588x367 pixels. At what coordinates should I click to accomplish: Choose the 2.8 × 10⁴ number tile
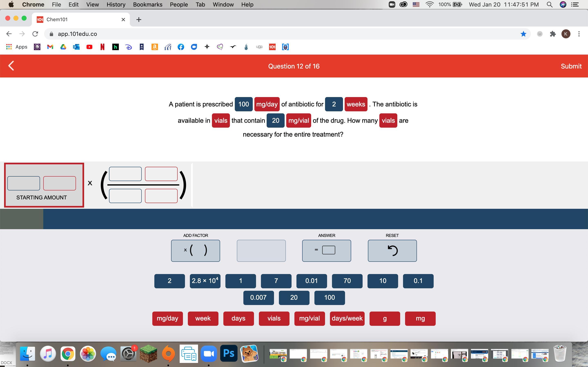pyautogui.click(x=205, y=281)
